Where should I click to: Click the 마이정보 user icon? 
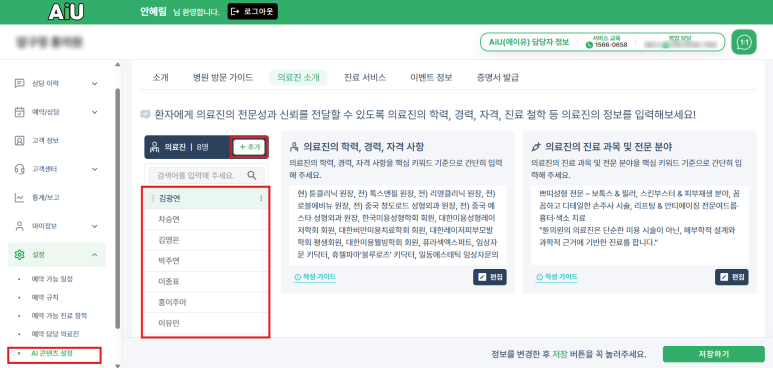coord(19,226)
